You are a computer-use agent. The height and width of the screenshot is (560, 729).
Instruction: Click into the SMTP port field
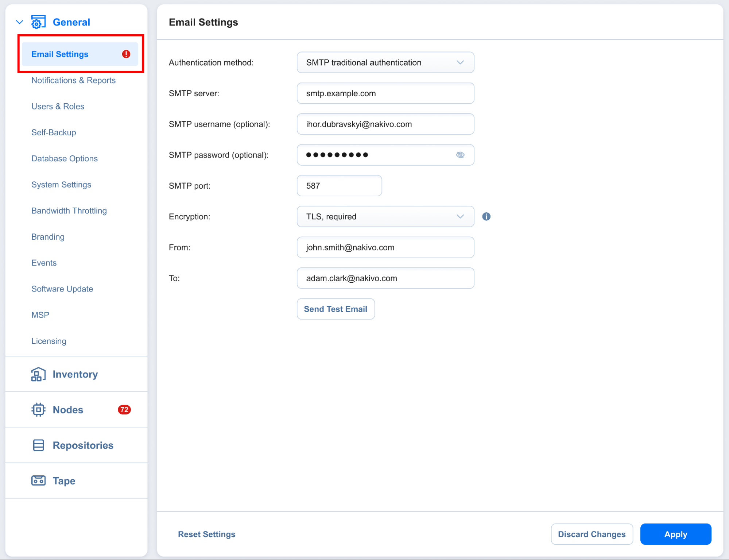[339, 186]
